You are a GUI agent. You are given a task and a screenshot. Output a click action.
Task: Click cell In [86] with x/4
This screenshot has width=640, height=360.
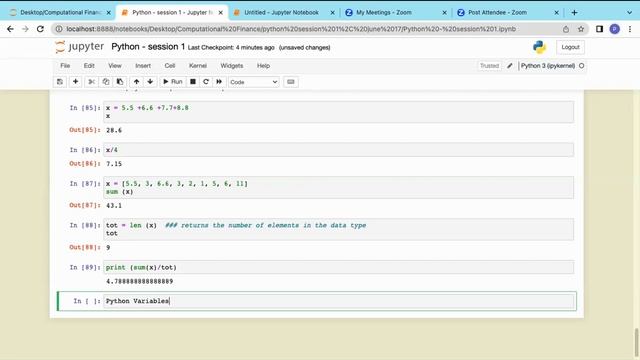click(339, 150)
